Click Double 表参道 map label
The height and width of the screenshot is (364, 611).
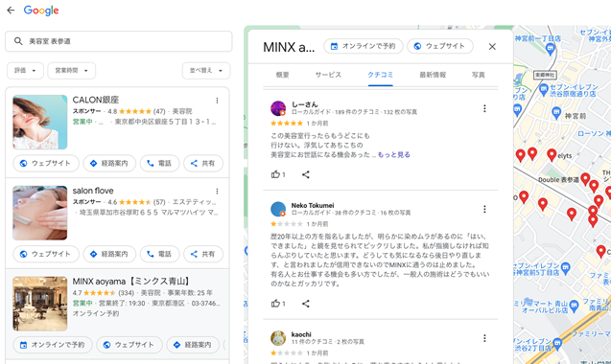[x=558, y=179]
